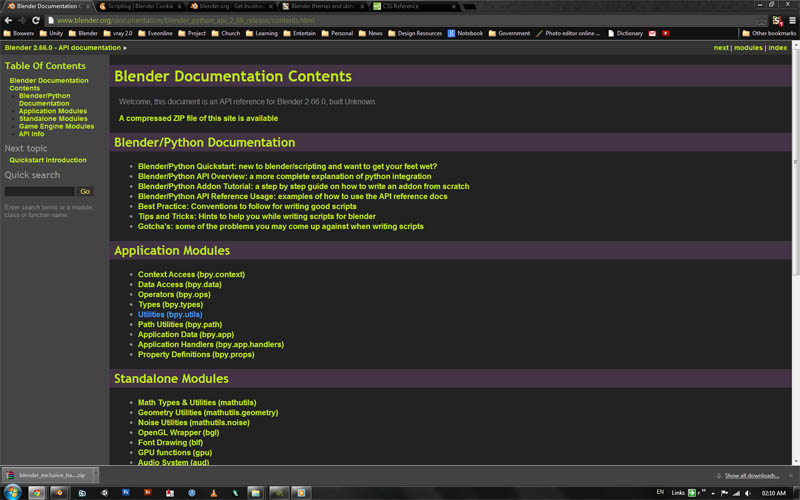Viewport: 800px width, 500px height.
Task: Switch to blender.org Get Involved tab
Action: pyautogui.click(x=232, y=6)
